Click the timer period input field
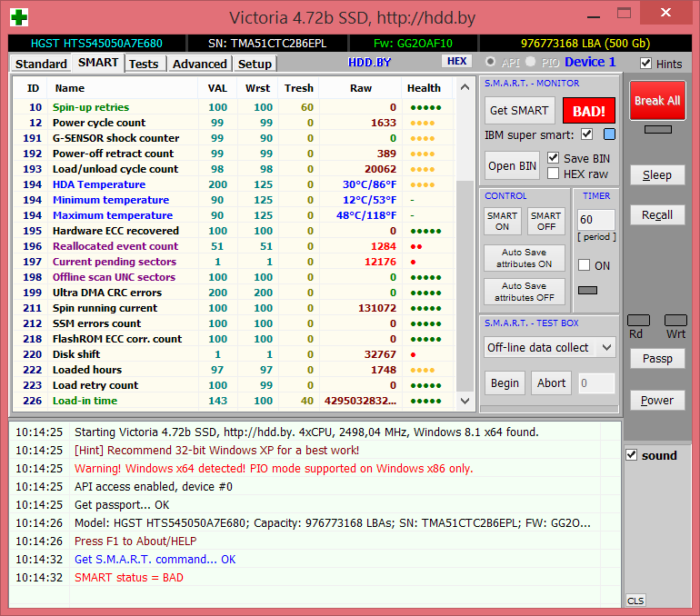Viewport: 700px width, 616px height. pyautogui.click(x=596, y=220)
